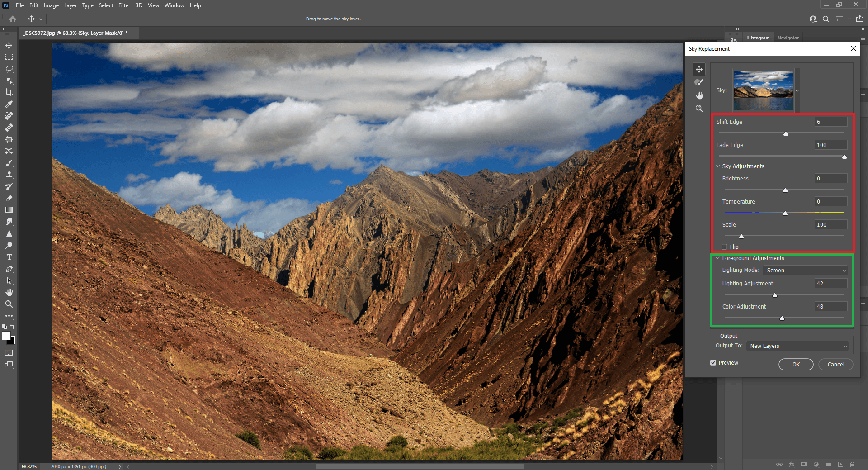Open the Lighting Mode dropdown
The width and height of the screenshot is (868, 470).
click(x=805, y=271)
